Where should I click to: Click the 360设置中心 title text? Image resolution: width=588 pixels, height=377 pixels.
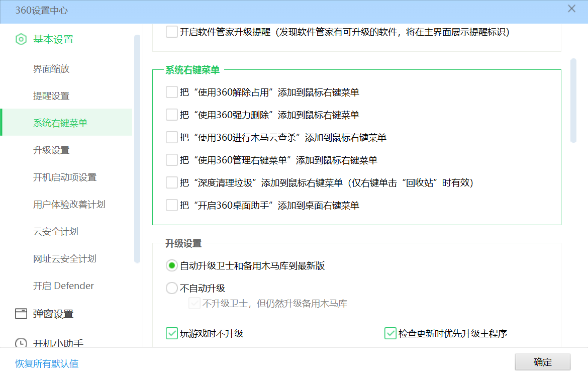(x=41, y=11)
